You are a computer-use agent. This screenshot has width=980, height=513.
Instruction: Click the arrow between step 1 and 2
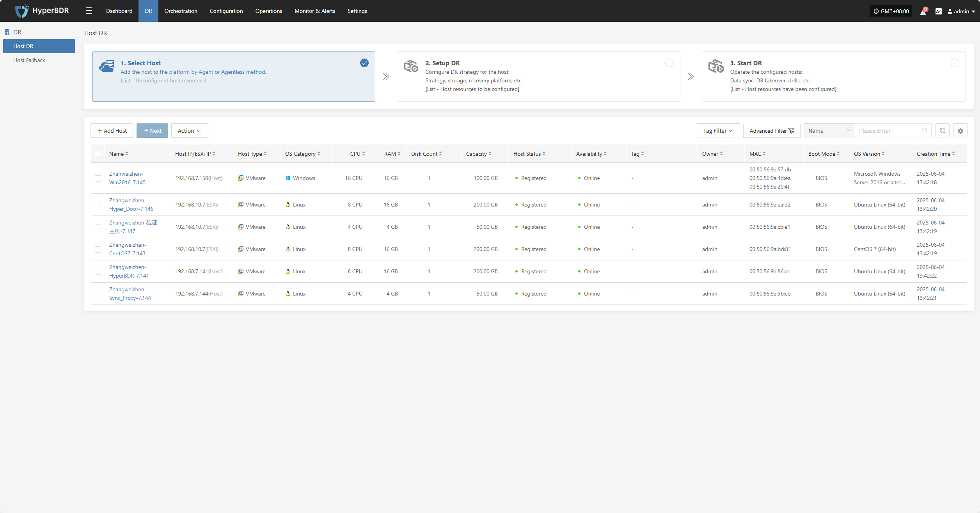[x=386, y=77]
